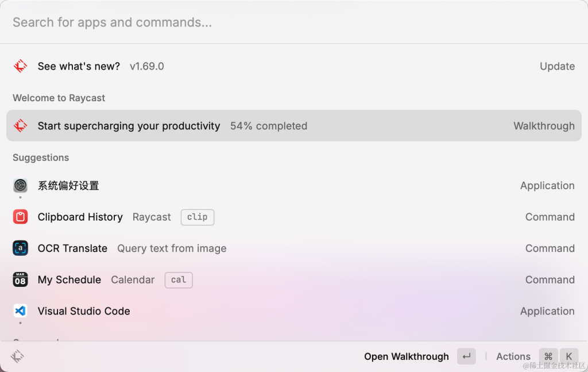588x372 pixels.
Task: Click the clip alias badge
Action: (x=198, y=217)
